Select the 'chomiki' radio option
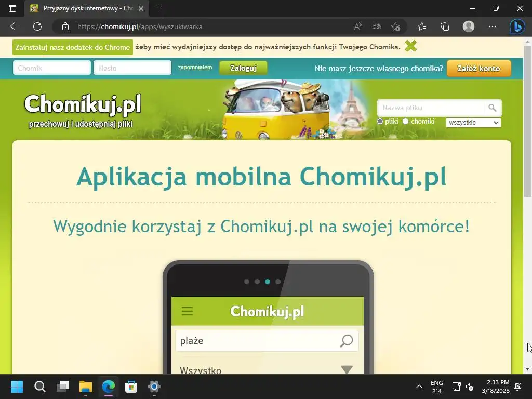 pos(405,122)
